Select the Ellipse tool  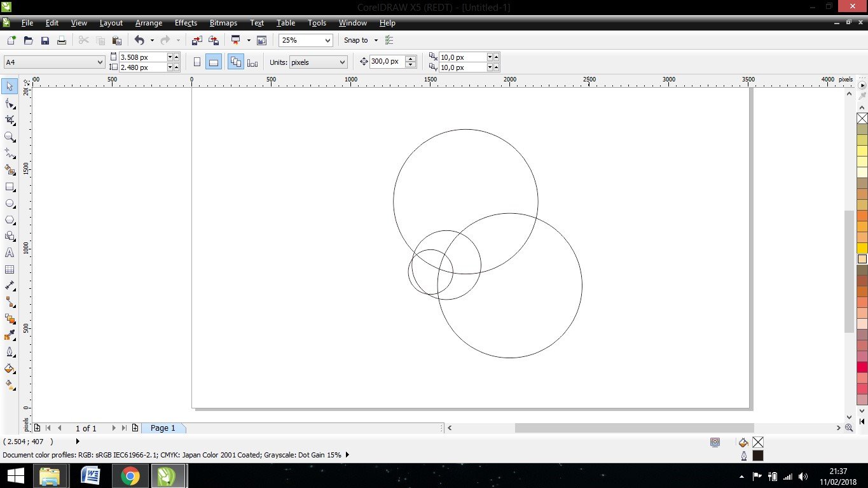coord(10,204)
